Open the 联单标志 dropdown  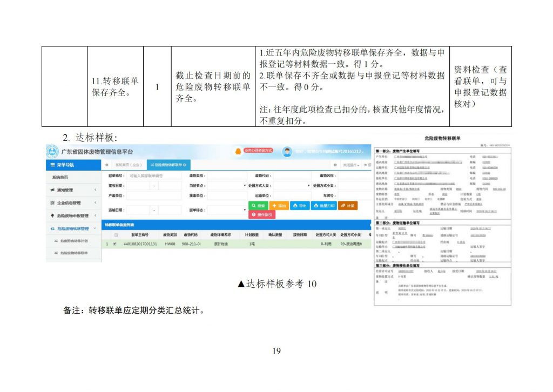point(227,210)
